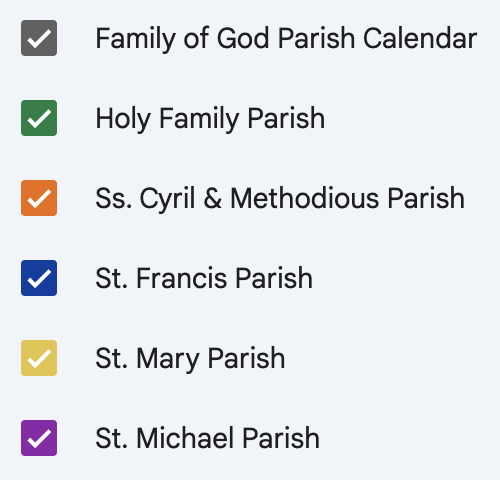Viewport: 500px width, 480px height.
Task: Click the Ss. Cyril & Methodious Parish text
Action: point(280,199)
